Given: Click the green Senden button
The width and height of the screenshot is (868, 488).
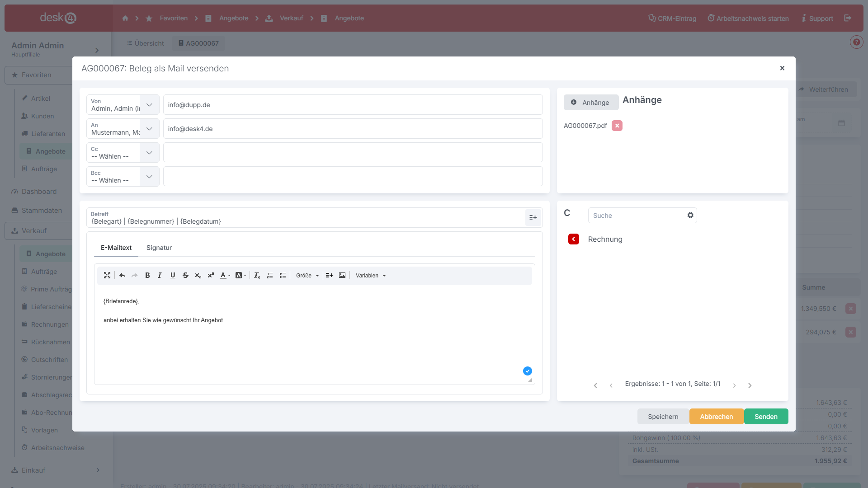Looking at the screenshot, I should (x=766, y=417).
